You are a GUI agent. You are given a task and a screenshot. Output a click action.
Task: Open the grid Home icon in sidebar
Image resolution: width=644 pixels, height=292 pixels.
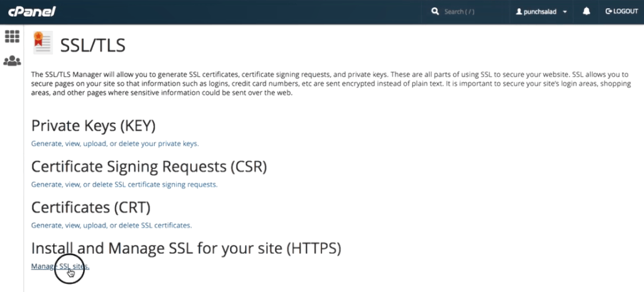pos(12,36)
